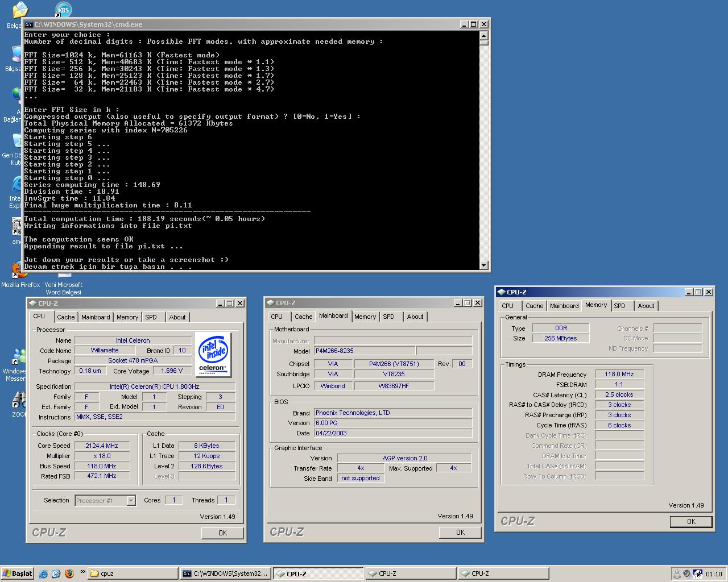Image resolution: width=728 pixels, height=582 pixels.
Task: Click the CAS# Latency 2.5 clocks value
Action: coord(619,394)
